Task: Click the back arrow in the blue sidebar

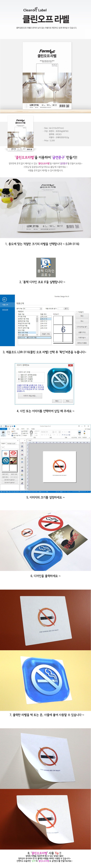Action: pos(4,299)
